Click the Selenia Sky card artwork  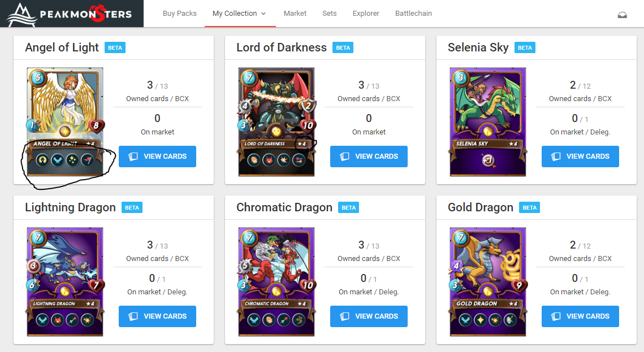[x=488, y=122]
